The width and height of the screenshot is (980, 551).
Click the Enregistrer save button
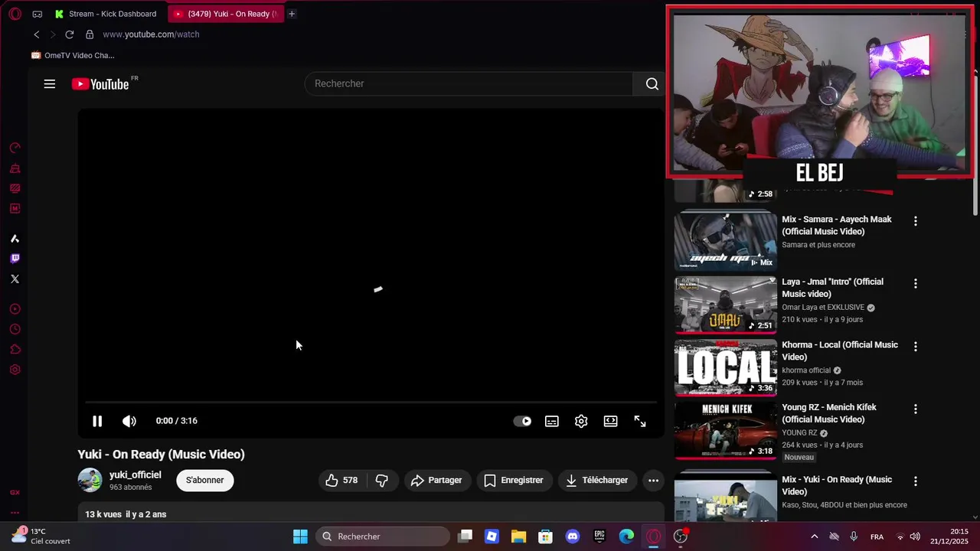[514, 481]
